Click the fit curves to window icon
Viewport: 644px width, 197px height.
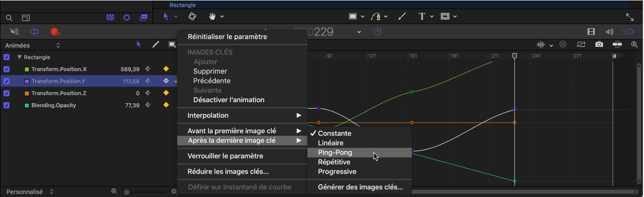(x=581, y=44)
